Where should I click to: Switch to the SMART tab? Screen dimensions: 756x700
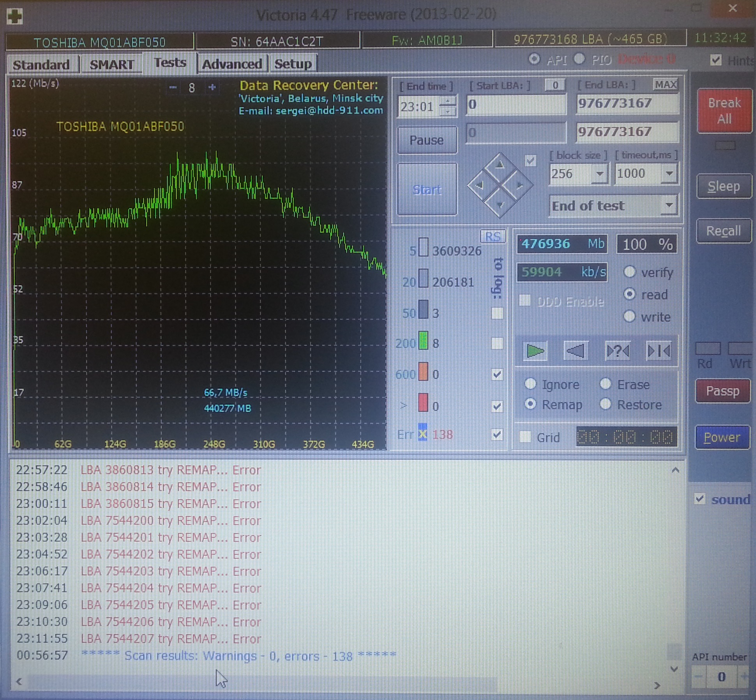pos(111,64)
